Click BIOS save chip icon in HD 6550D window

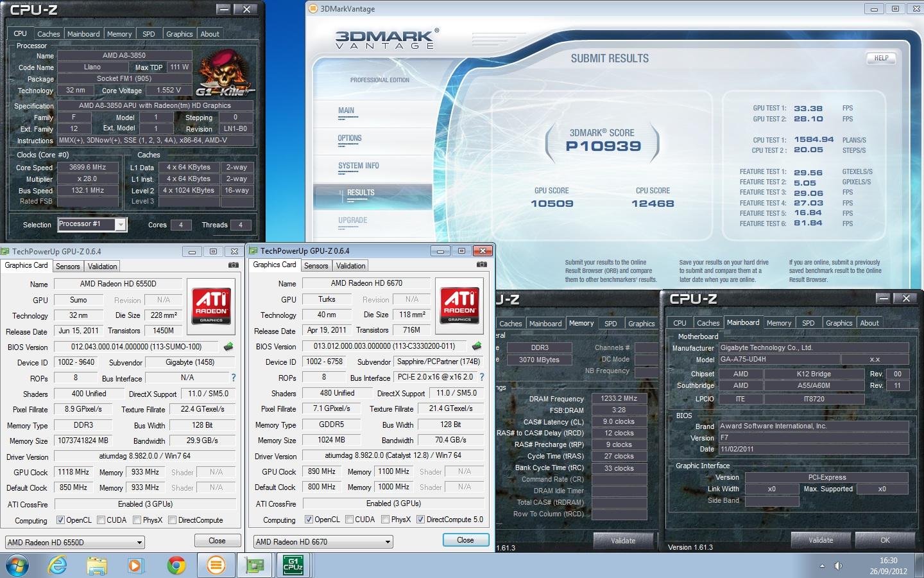(x=228, y=347)
